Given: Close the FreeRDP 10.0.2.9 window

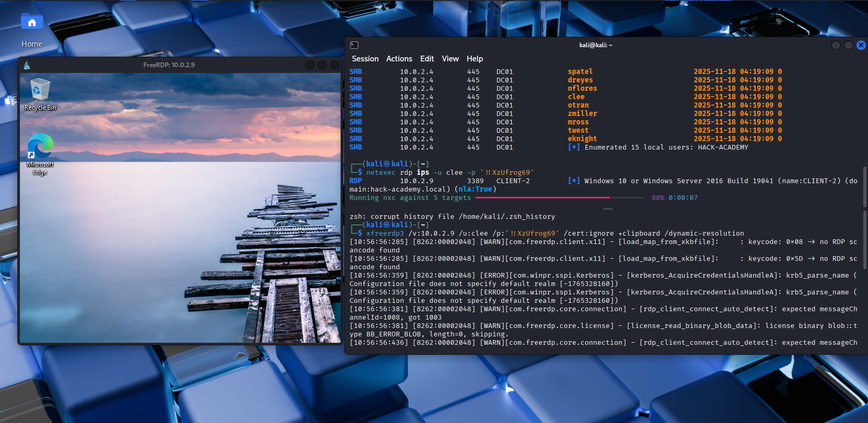Looking at the screenshot, I should [334, 65].
